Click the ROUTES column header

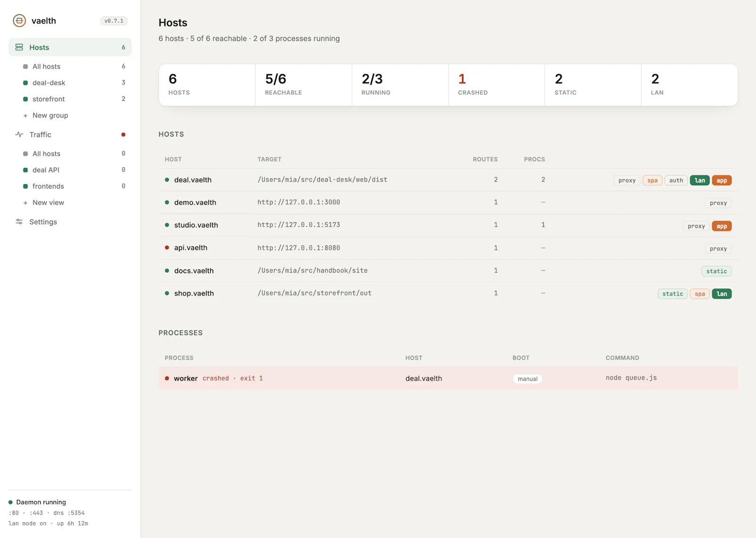click(485, 160)
